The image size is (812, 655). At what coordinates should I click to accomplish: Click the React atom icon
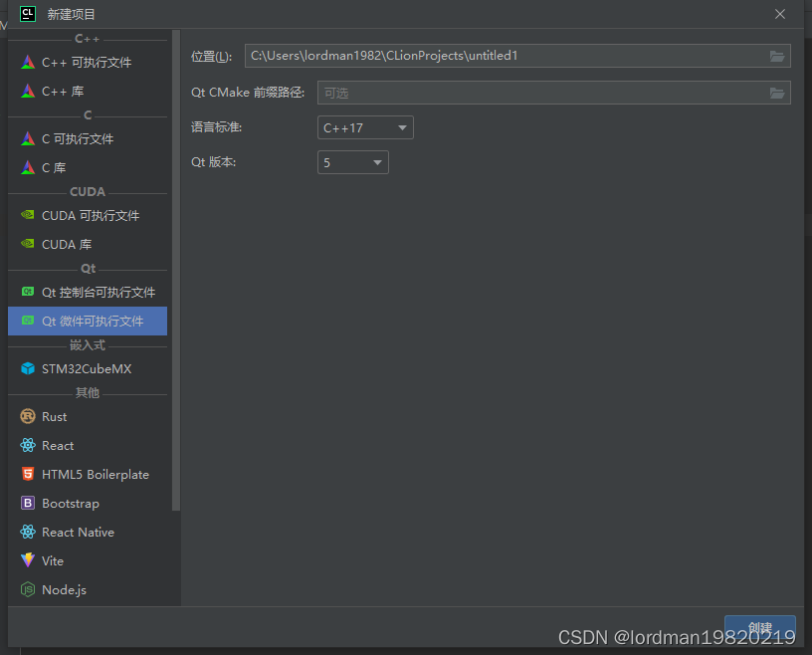[x=28, y=445]
